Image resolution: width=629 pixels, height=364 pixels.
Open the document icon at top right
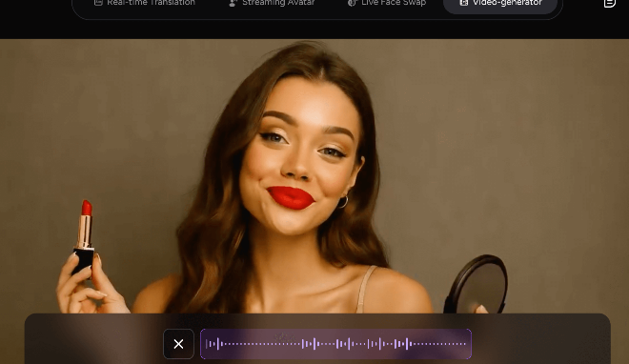click(609, 3)
